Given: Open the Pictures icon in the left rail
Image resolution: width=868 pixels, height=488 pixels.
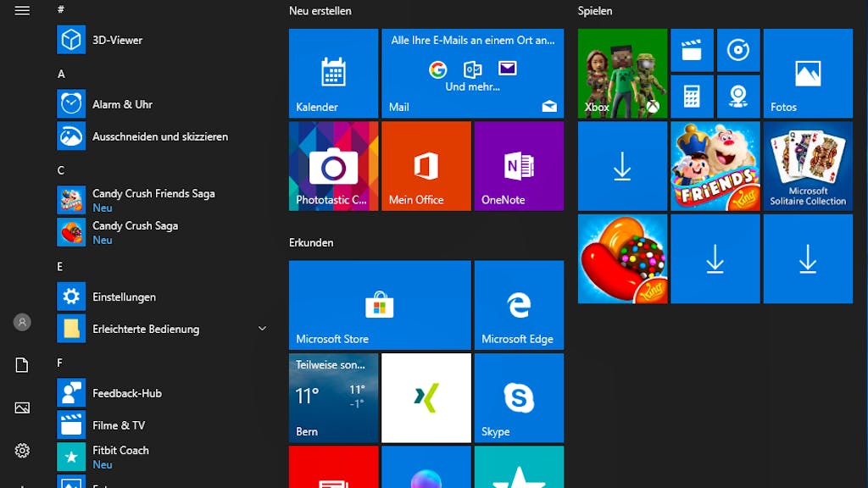Looking at the screenshot, I should 22,408.
